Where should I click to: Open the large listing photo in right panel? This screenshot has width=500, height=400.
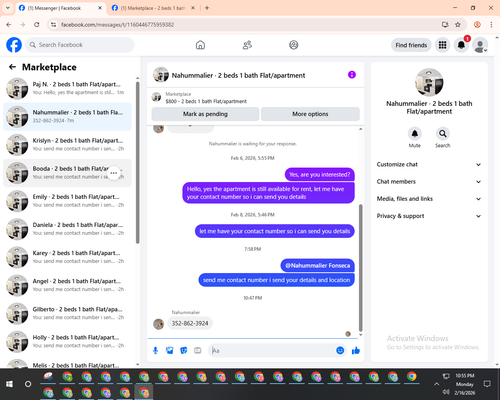coord(429,82)
